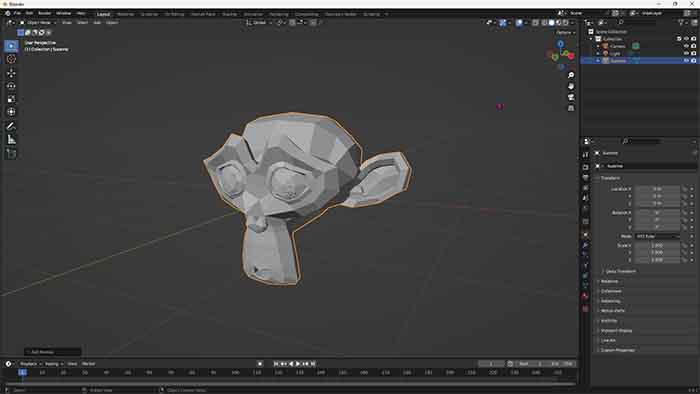
Task: Click the Play animation button in the timeline
Action: pyautogui.click(x=298, y=364)
